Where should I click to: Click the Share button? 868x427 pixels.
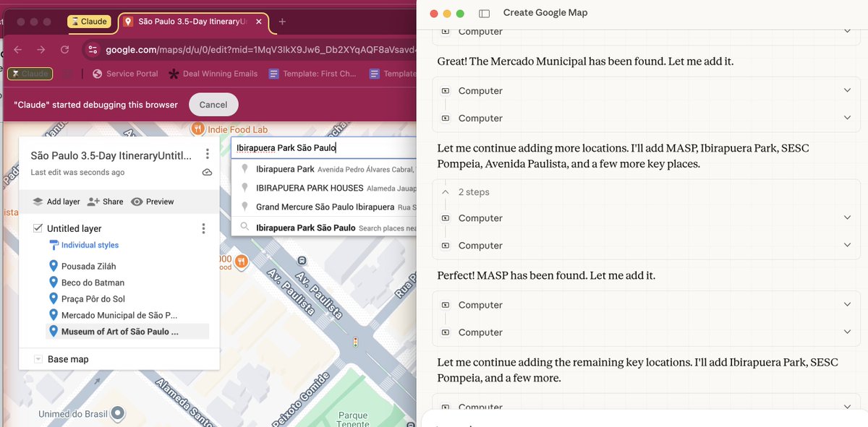[105, 202]
